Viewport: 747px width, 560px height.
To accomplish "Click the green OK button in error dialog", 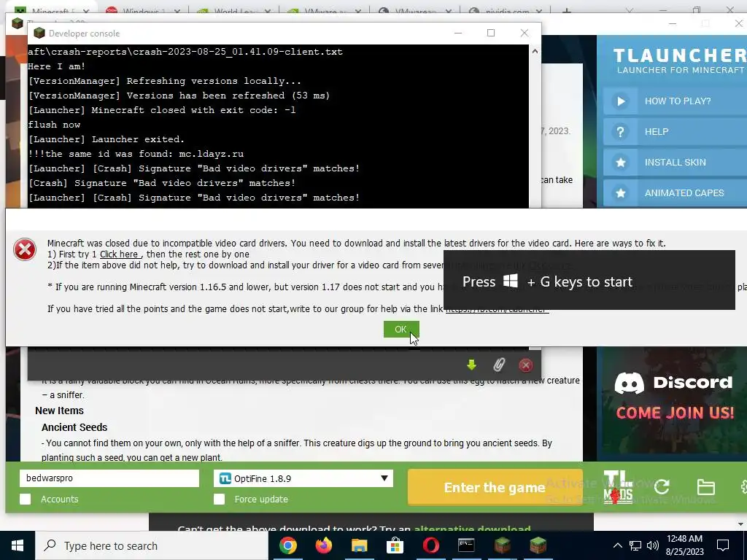I will coord(401,329).
